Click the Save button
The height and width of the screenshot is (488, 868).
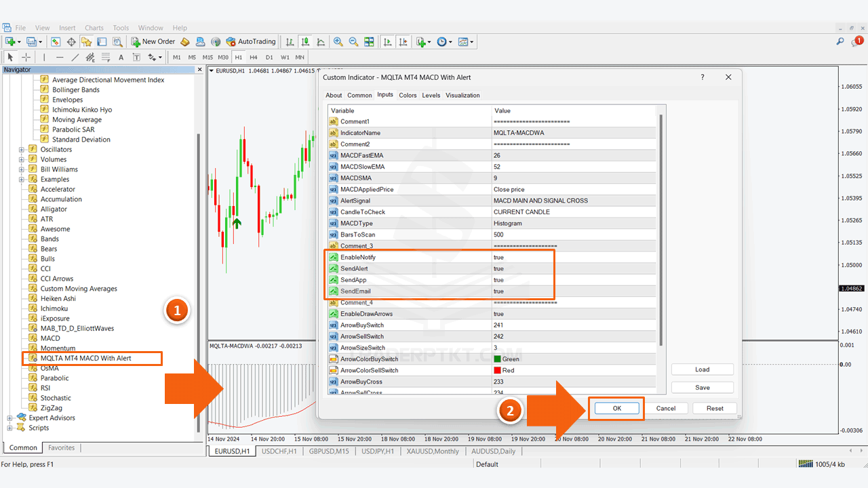point(703,388)
